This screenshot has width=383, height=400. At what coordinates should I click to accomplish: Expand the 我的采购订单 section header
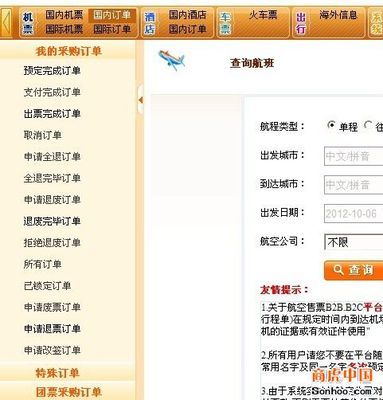(x=68, y=51)
